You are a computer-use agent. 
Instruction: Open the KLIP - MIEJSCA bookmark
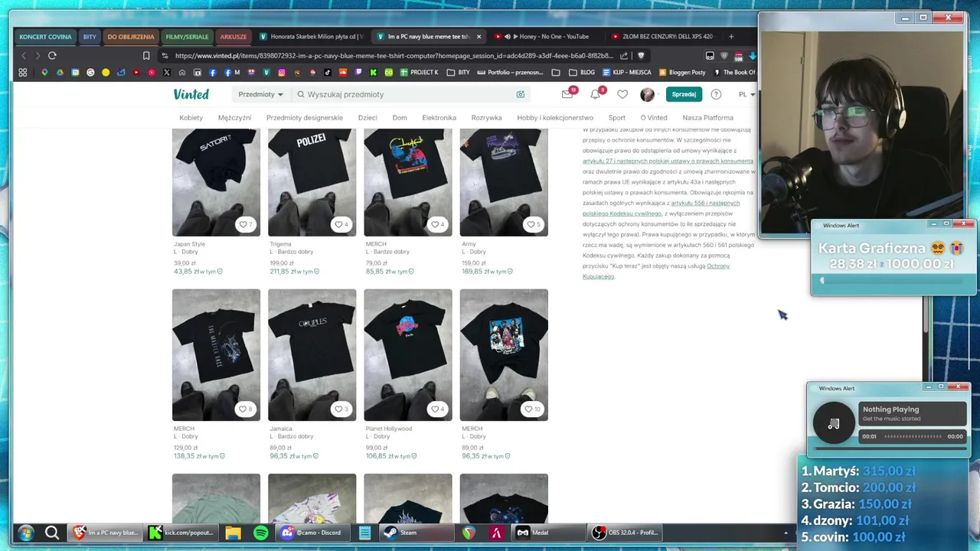coord(627,73)
